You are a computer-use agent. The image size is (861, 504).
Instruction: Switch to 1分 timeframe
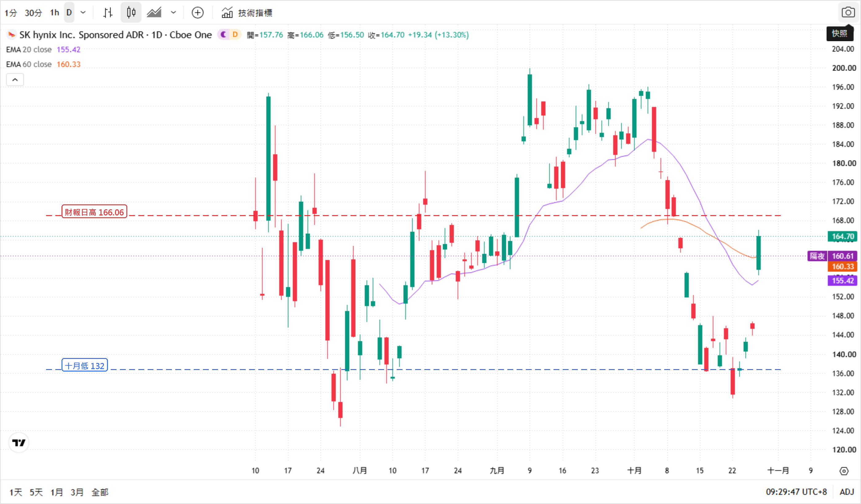click(10, 13)
